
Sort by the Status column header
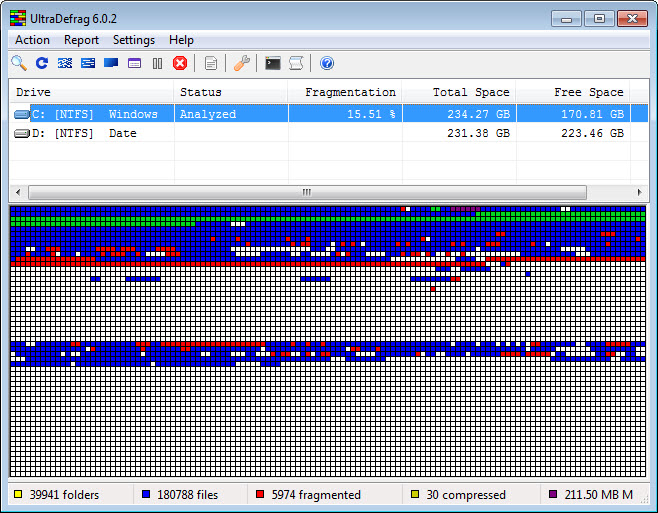[x=231, y=92]
